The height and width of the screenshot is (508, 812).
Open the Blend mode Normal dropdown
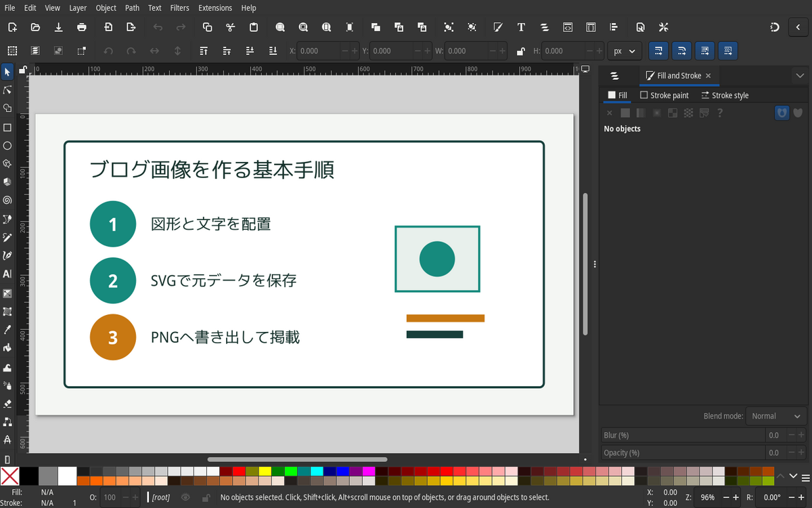tap(777, 416)
